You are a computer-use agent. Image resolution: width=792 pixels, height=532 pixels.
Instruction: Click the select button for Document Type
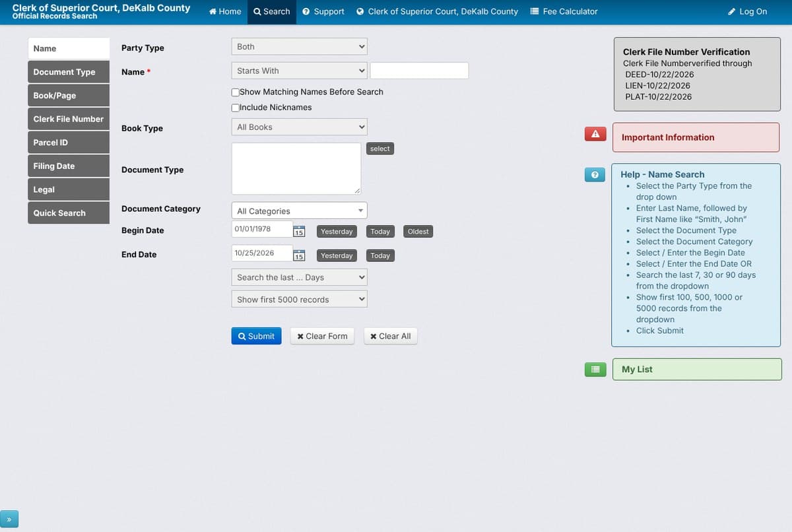click(380, 149)
